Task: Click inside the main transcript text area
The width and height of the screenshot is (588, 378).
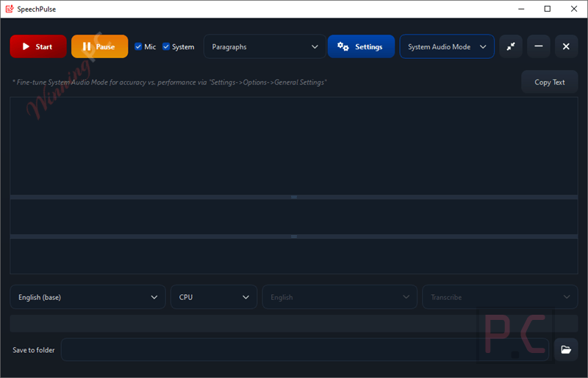Action: click(294, 146)
